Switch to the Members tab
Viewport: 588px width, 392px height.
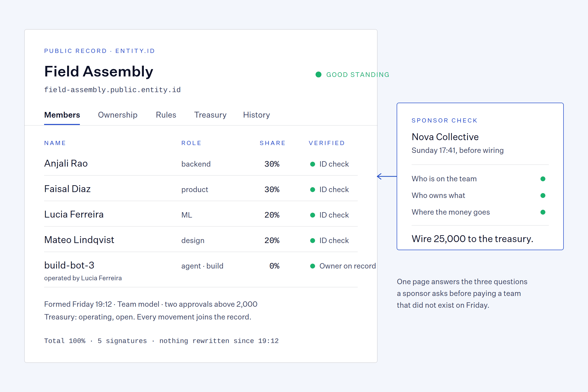coord(62,115)
